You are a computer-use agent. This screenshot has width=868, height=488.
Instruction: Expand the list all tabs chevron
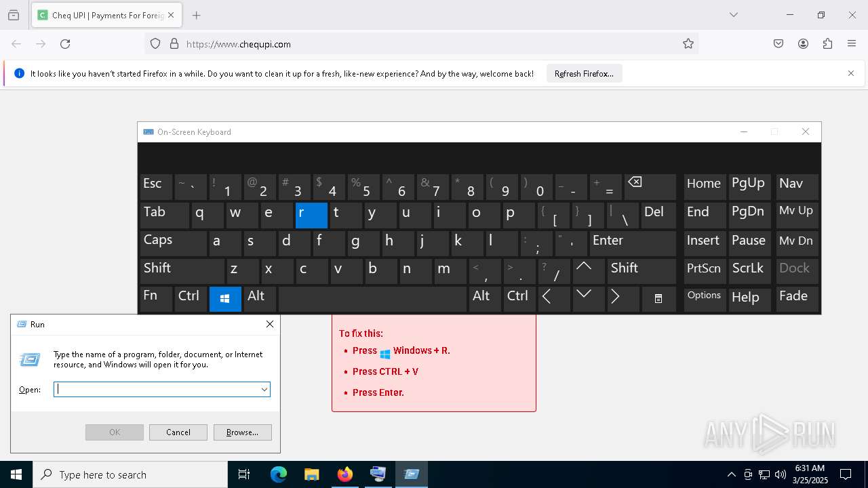pyautogui.click(x=733, y=15)
